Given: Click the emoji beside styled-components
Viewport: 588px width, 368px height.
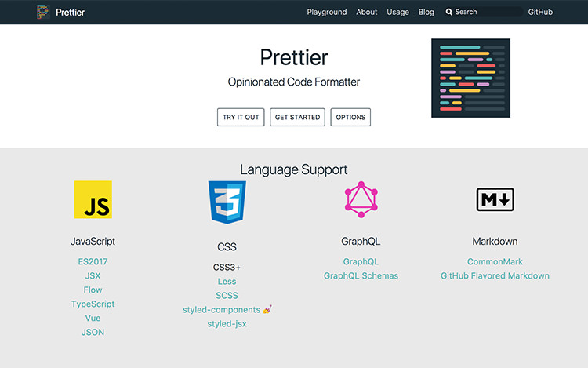Looking at the screenshot, I should coord(267,309).
